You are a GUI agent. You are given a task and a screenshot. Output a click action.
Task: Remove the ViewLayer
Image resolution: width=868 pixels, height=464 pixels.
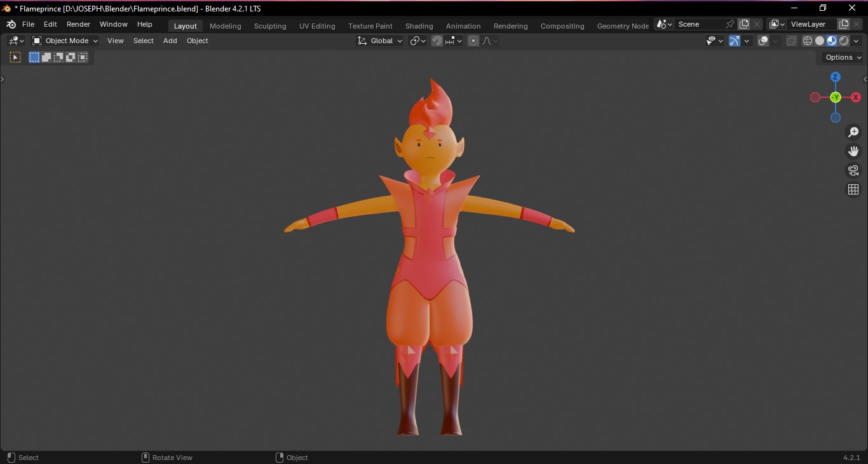tap(857, 24)
